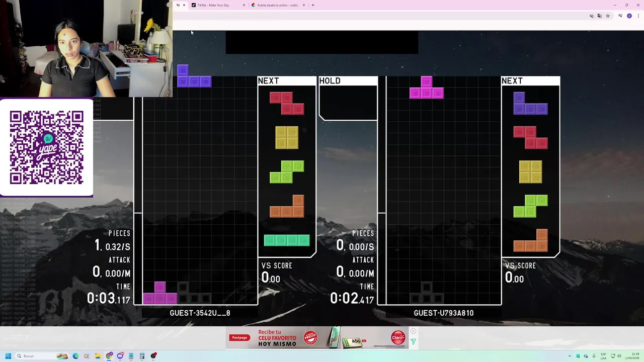Click the left PIECES value 0.32/S
The height and width of the screenshot is (362, 644).
pos(118,247)
